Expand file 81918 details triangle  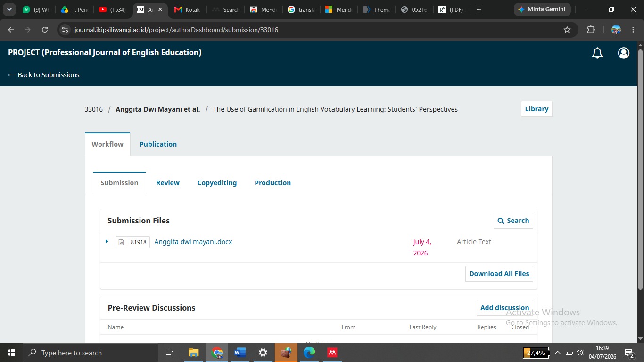click(107, 241)
